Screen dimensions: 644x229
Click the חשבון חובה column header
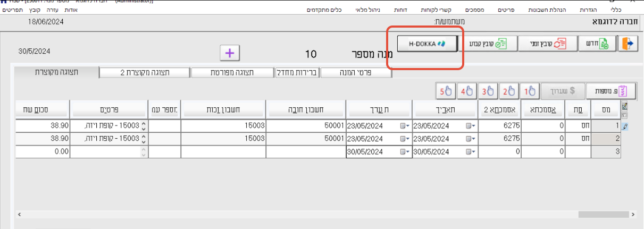(305, 110)
